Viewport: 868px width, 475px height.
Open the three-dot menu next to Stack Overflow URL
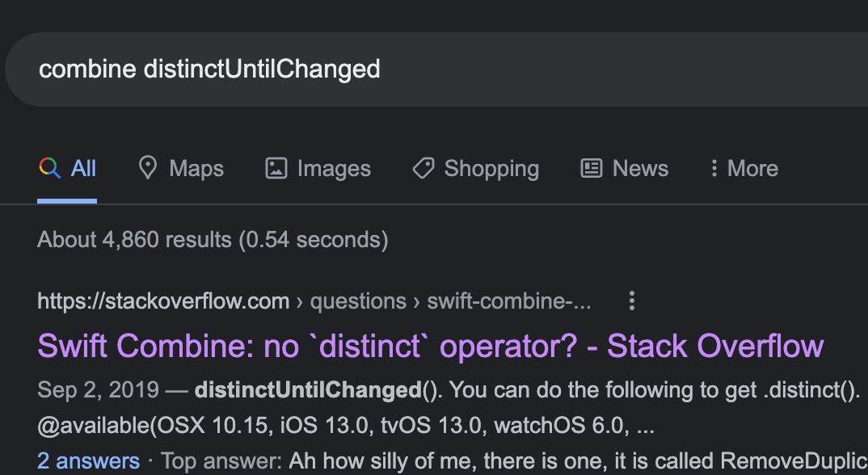click(632, 301)
